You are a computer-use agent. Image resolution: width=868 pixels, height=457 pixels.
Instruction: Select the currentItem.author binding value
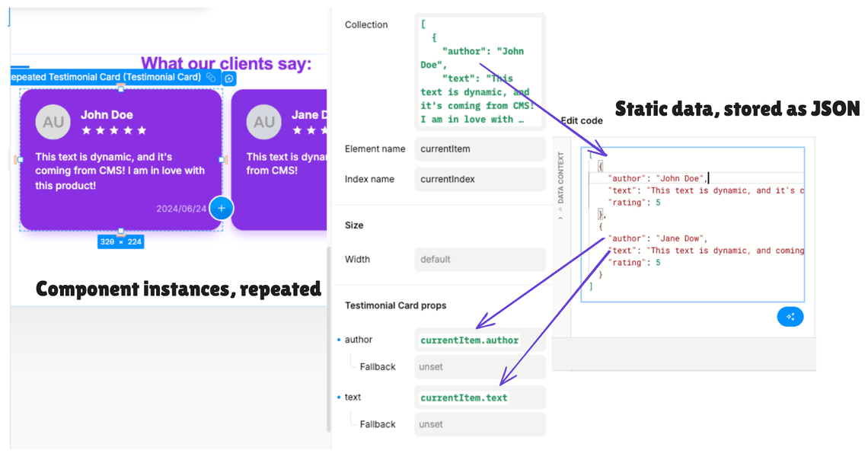pos(470,340)
